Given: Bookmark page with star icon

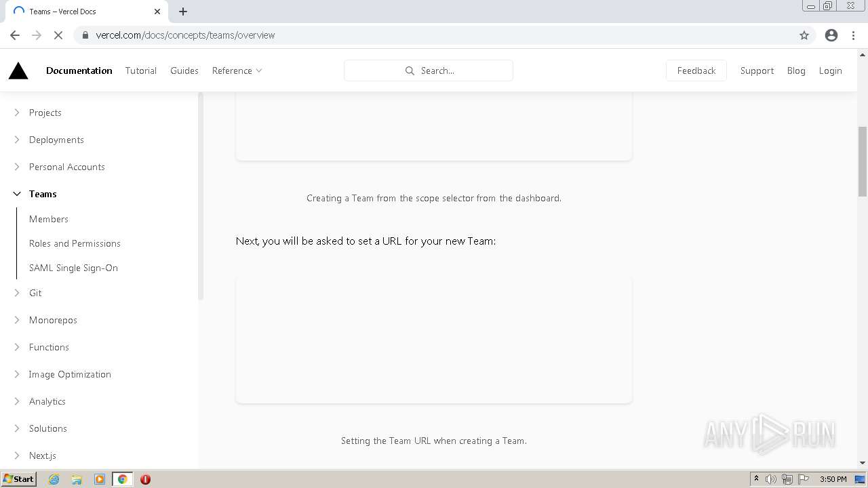Looking at the screenshot, I should tap(804, 35).
